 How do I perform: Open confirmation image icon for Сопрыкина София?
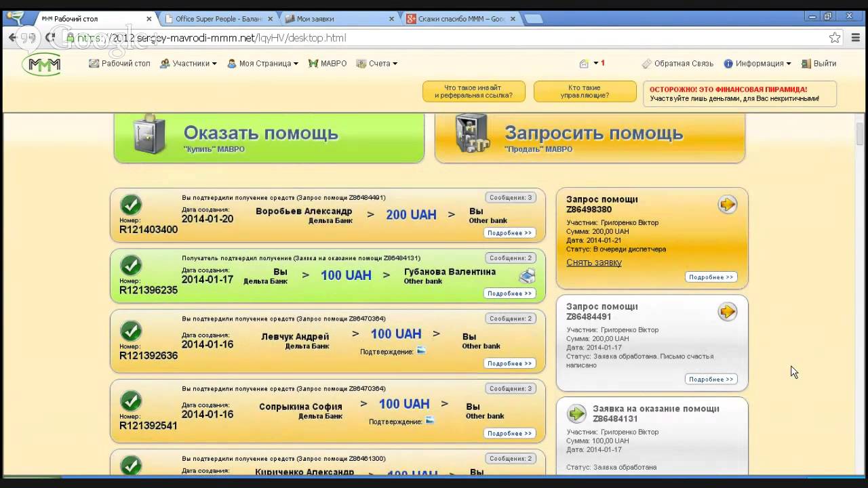coord(429,421)
